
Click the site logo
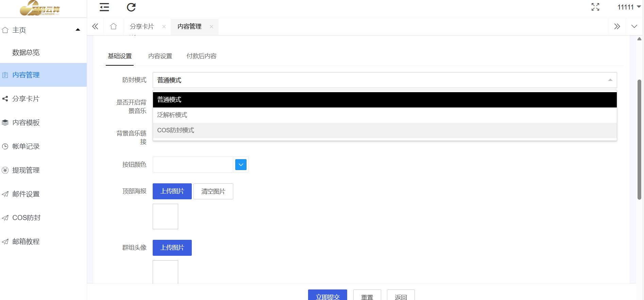40,9
